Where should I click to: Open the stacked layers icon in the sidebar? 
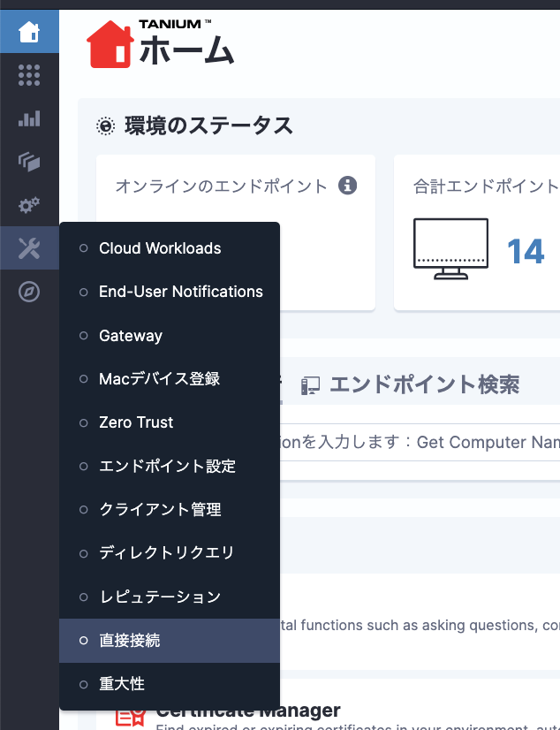pos(29,162)
